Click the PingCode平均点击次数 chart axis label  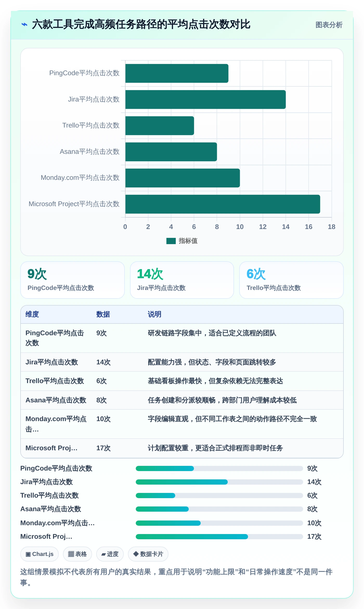pos(84,73)
